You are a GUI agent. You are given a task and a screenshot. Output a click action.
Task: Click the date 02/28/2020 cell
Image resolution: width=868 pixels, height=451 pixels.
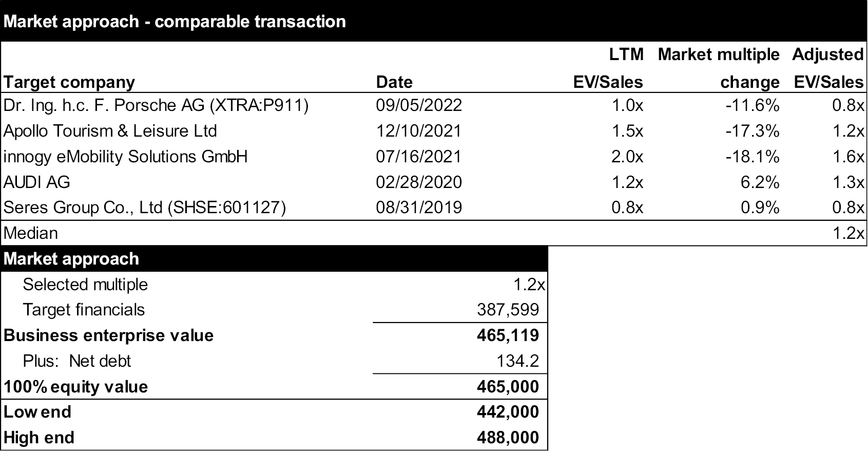click(419, 182)
